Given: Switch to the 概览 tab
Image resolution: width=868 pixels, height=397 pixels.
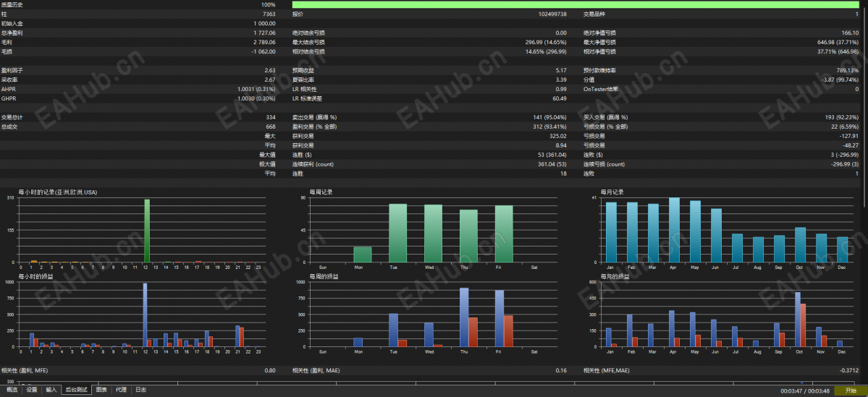Looking at the screenshot, I should click(12, 390).
